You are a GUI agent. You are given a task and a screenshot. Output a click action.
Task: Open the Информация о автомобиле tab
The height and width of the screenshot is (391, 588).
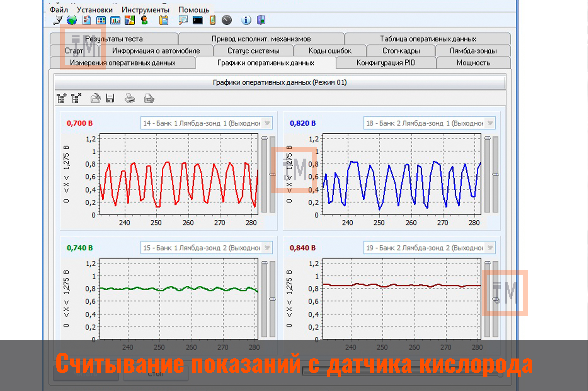click(156, 51)
